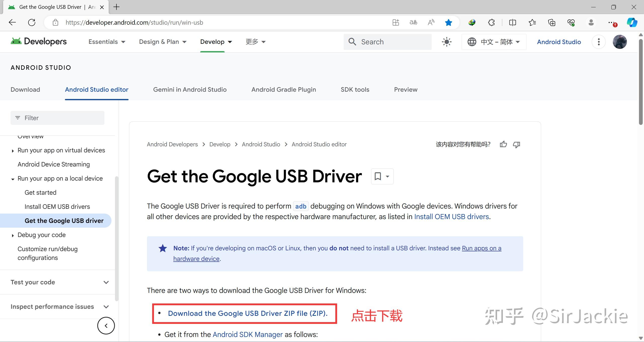Click the page vertical scrollbar thumb
The width and height of the screenshot is (644, 342).
(x=641, y=82)
